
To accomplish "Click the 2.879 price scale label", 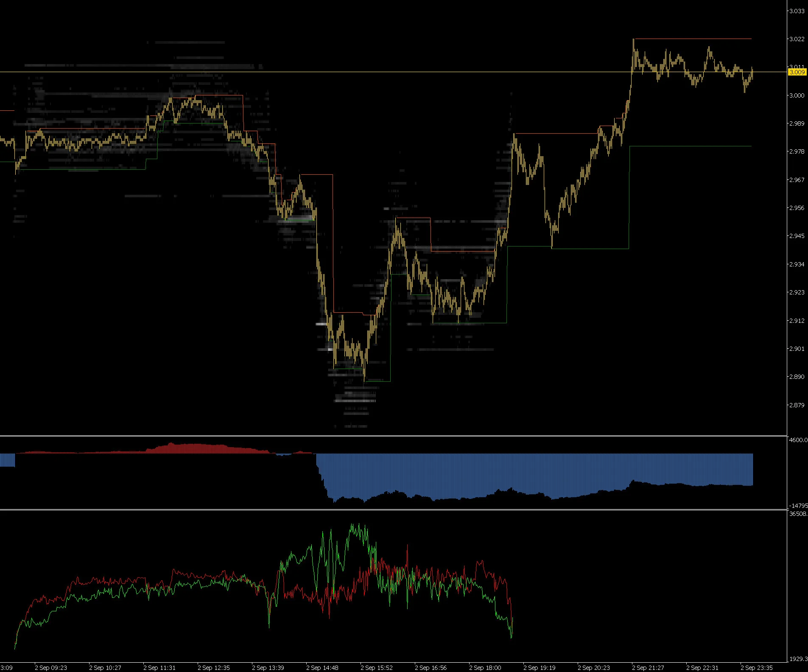I will coord(797,405).
